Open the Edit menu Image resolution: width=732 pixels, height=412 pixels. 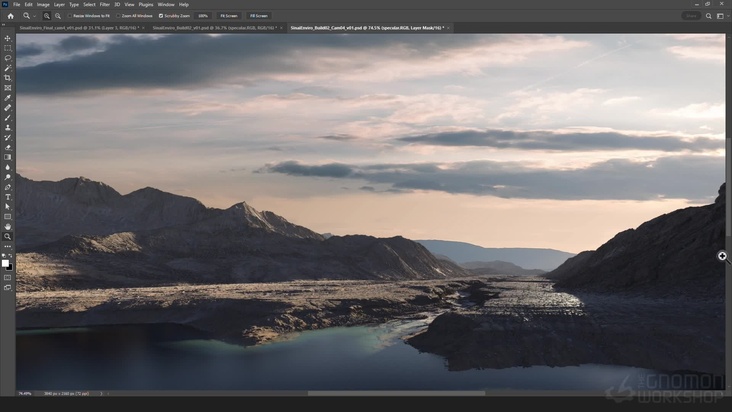[28, 5]
